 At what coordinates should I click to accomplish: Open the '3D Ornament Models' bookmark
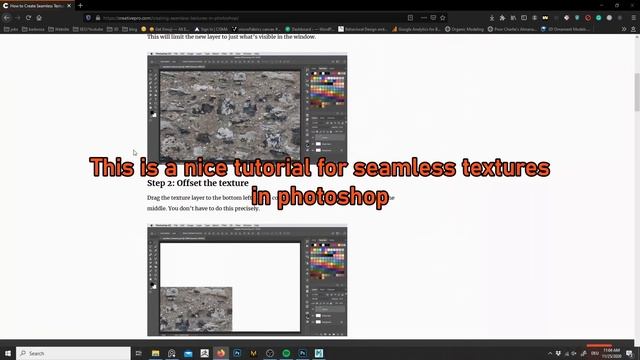tap(565, 29)
